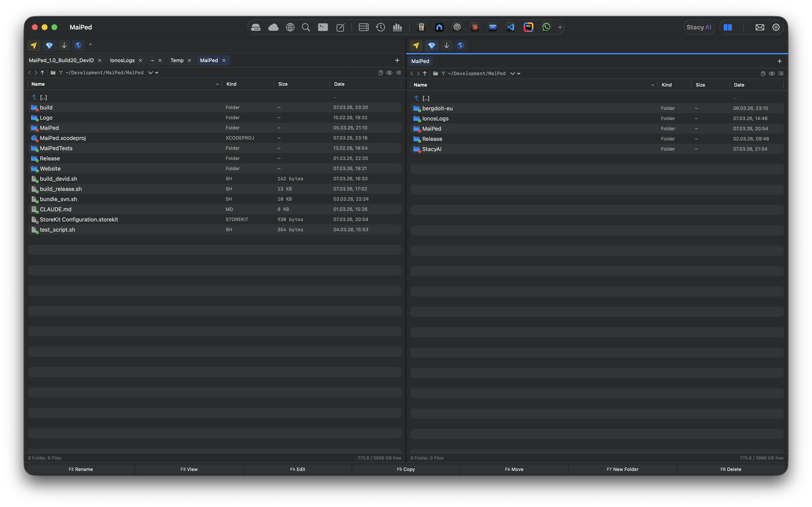Toggle hidden files visibility in the right pane
The image size is (812, 507).
[x=772, y=73]
